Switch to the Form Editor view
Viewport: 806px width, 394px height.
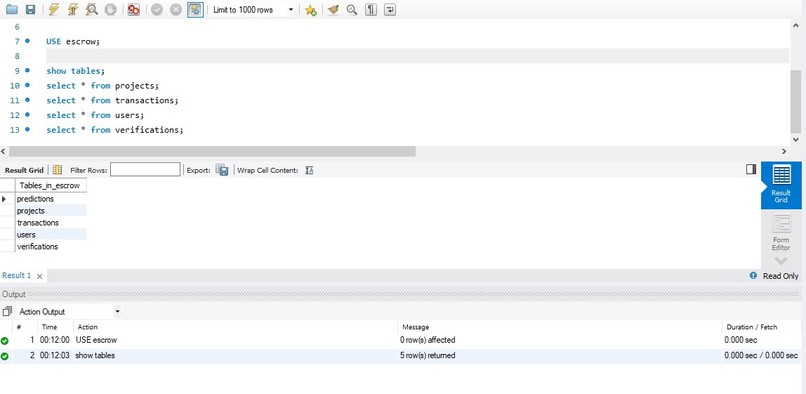[x=781, y=232]
